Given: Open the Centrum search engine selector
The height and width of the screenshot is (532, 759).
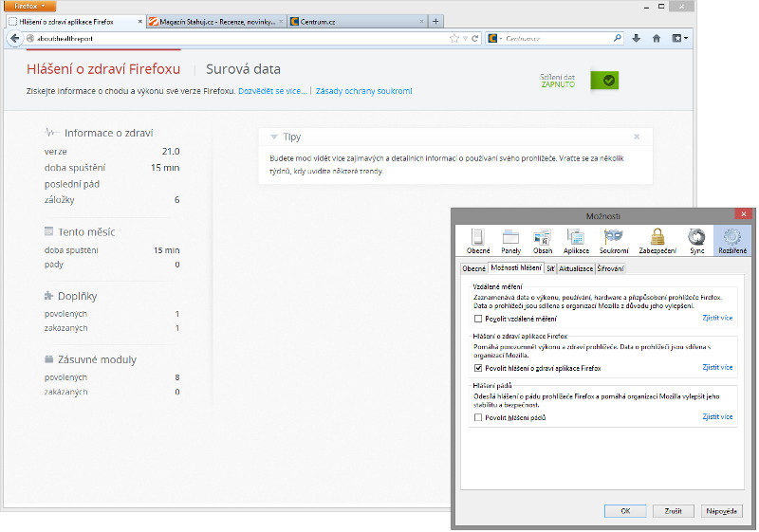Looking at the screenshot, I should click(494, 38).
